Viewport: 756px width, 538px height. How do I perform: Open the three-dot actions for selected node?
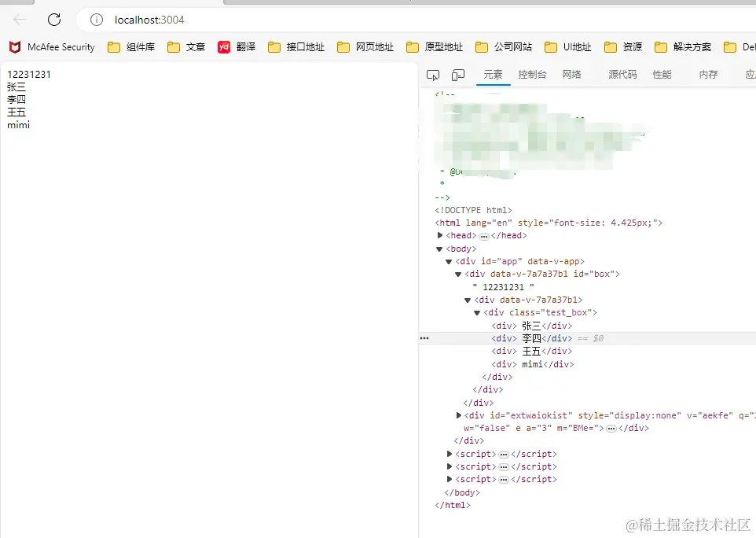click(424, 338)
